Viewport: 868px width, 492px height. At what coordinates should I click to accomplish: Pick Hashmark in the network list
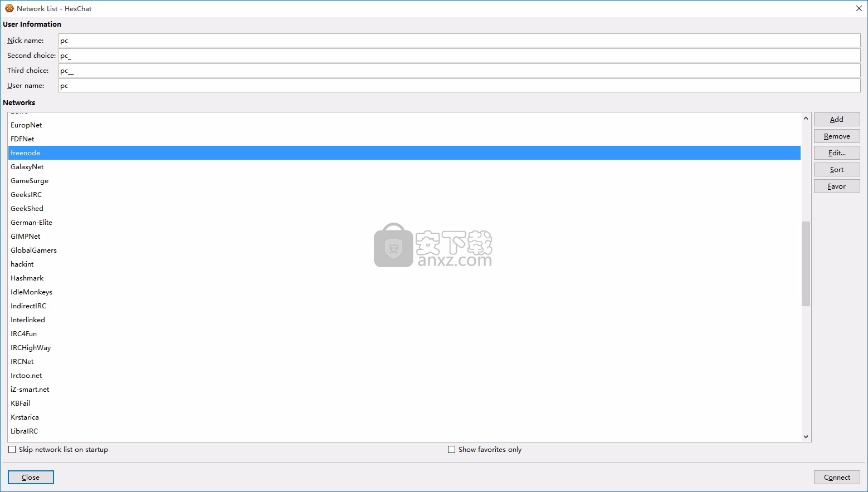pos(404,278)
